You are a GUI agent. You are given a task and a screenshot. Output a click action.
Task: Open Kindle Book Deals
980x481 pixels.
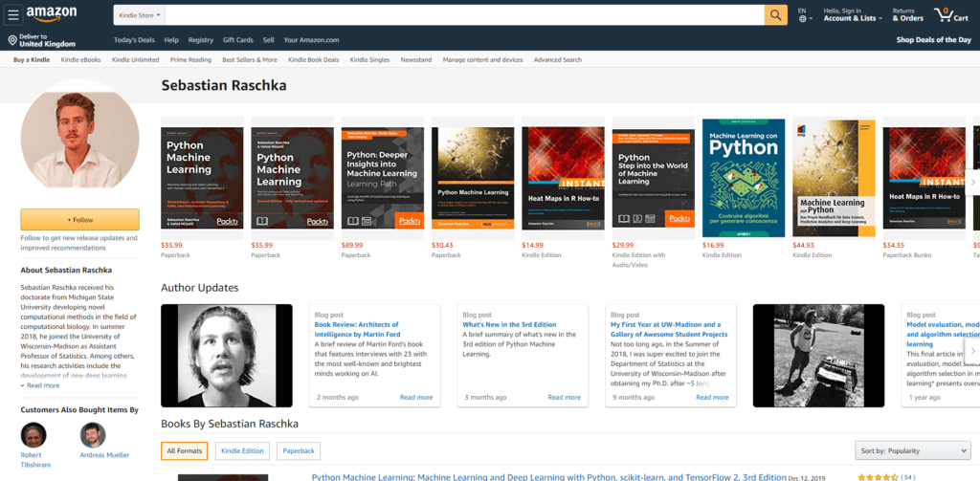coord(313,60)
